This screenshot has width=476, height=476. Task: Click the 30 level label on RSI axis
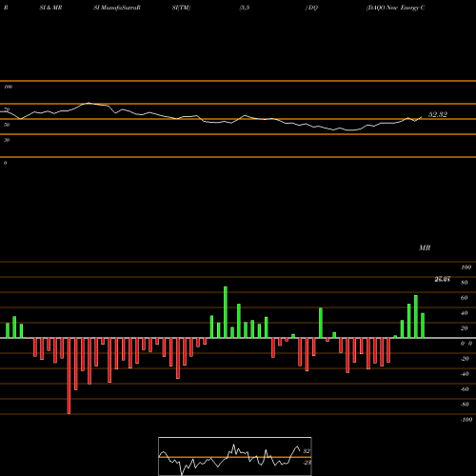tap(7, 140)
